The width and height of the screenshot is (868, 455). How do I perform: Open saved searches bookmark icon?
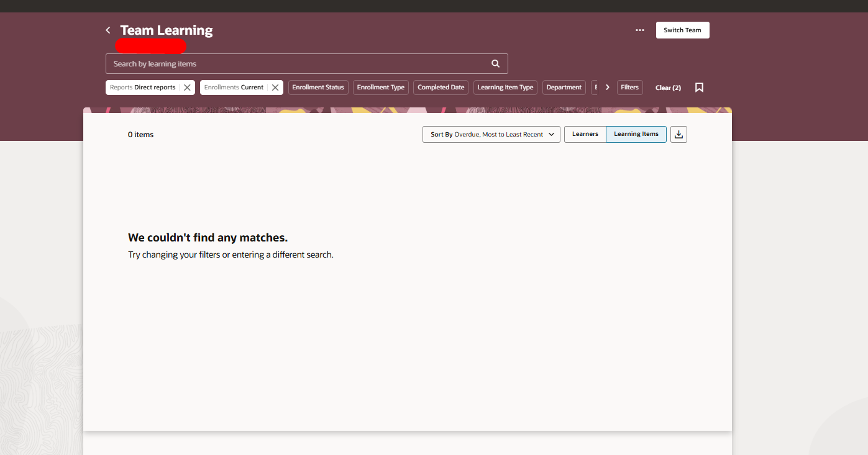tap(699, 88)
